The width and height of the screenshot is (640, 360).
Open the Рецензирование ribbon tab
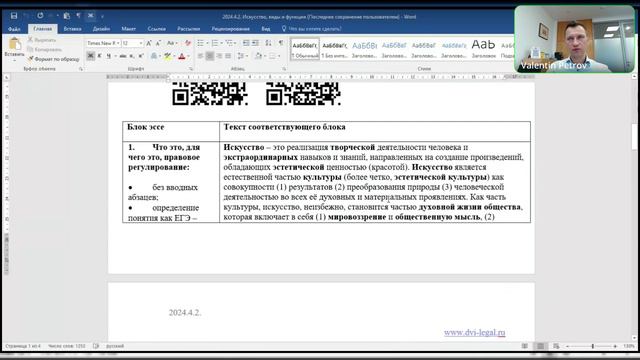(231, 29)
